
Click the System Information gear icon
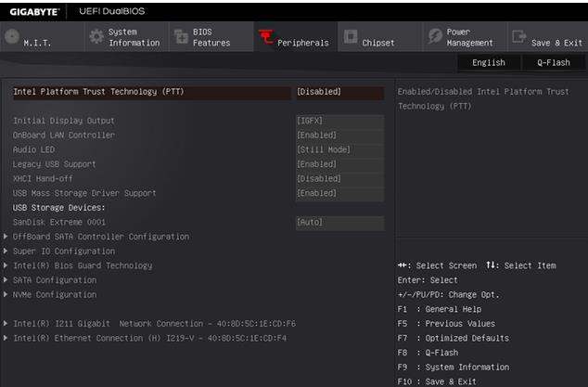[x=96, y=37]
